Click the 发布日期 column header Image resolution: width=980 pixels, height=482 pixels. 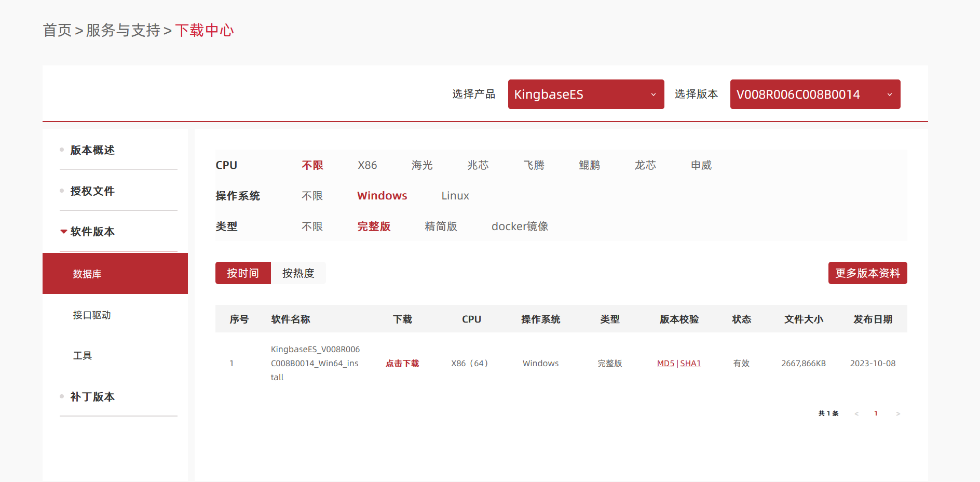click(873, 319)
